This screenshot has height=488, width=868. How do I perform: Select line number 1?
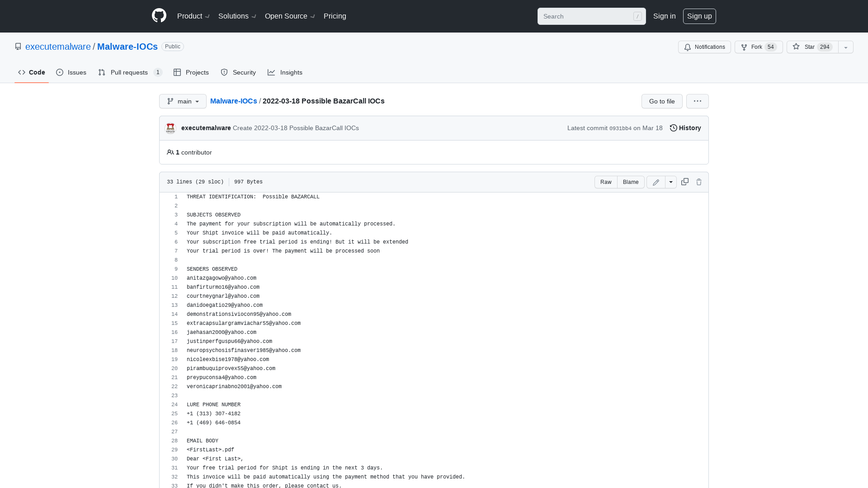(176, 197)
